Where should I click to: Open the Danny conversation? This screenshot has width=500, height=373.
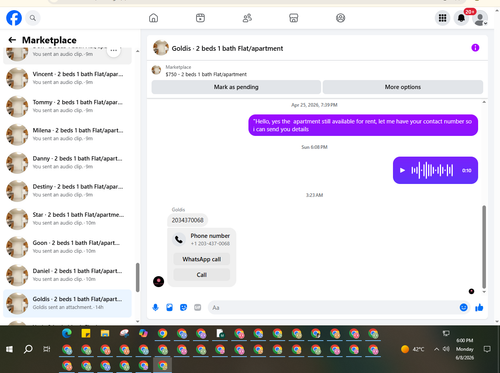coord(67,163)
